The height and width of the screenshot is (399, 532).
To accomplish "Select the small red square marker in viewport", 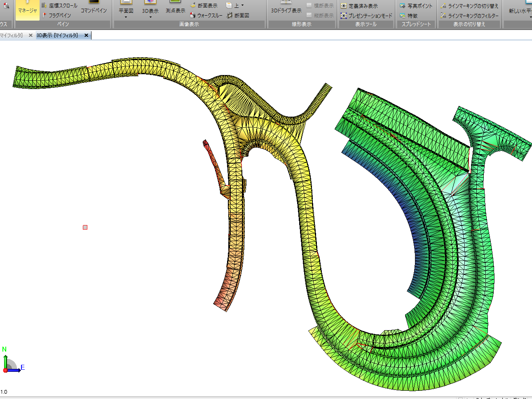I will point(85,227).
